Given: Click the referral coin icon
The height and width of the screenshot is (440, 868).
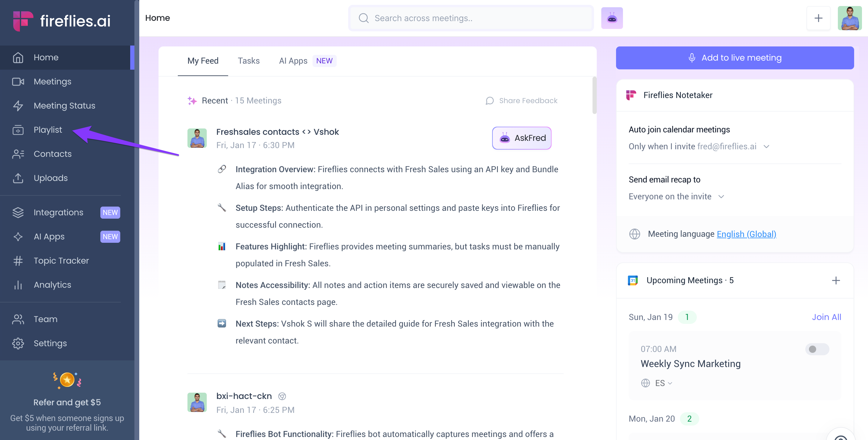Looking at the screenshot, I should (67, 380).
